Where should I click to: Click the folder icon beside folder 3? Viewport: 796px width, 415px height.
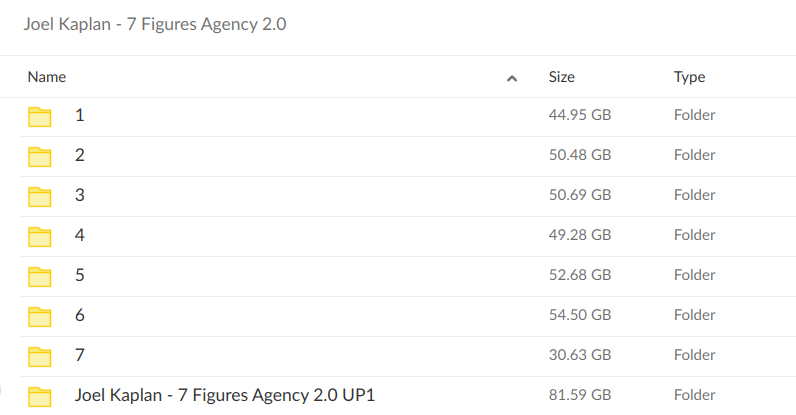pos(39,196)
